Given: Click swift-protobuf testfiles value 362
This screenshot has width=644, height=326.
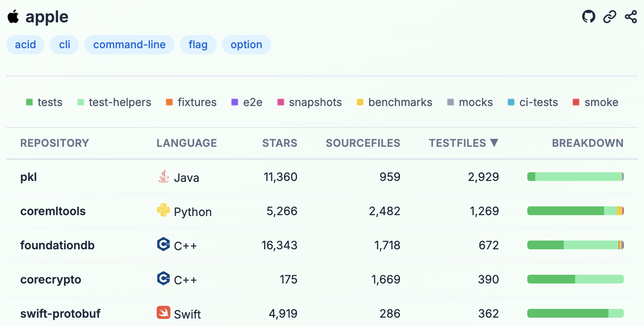Looking at the screenshot, I should pos(489,314).
